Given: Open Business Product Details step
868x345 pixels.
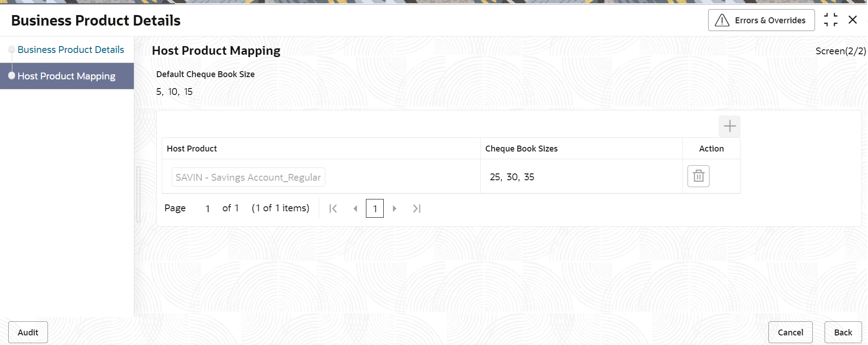Looking at the screenshot, I should click(71, 50).
